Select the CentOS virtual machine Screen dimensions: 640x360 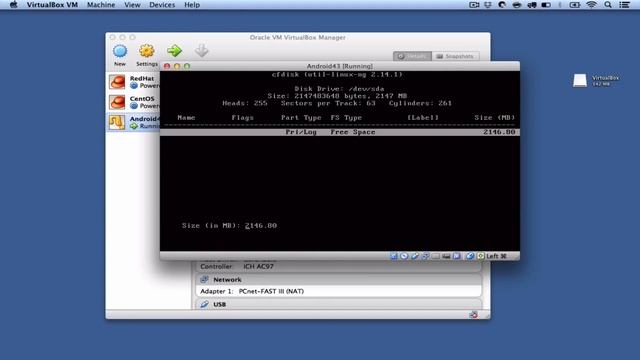134,102
